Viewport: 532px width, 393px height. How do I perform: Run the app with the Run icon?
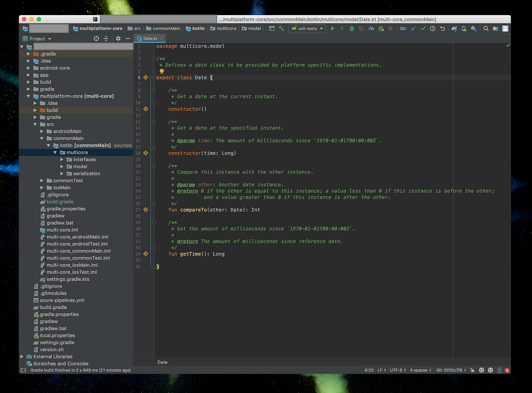[333, 28]
